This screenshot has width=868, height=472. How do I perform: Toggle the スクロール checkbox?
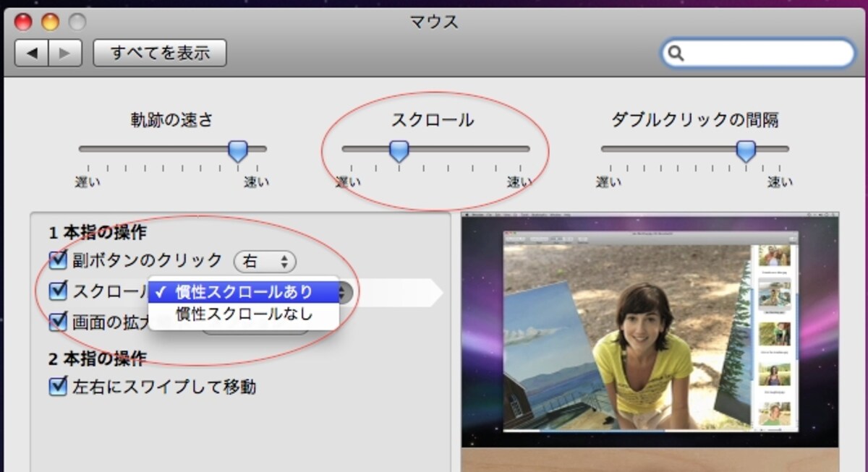(58, 291)
